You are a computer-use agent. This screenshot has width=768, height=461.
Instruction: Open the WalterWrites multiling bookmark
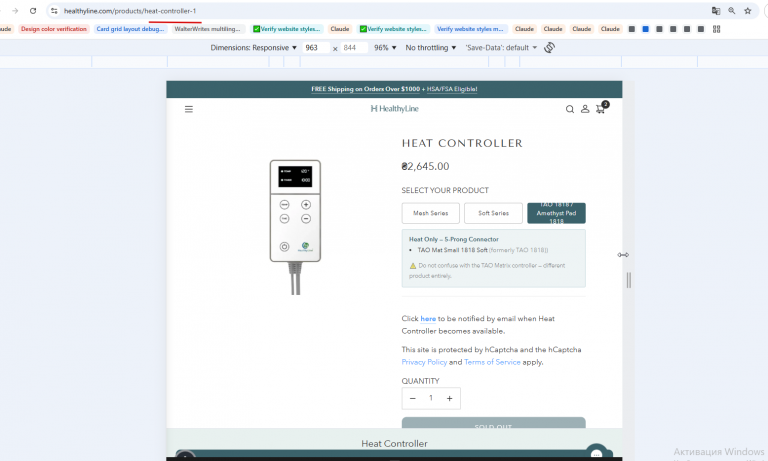pyautogui.click(x=208, y=29)
